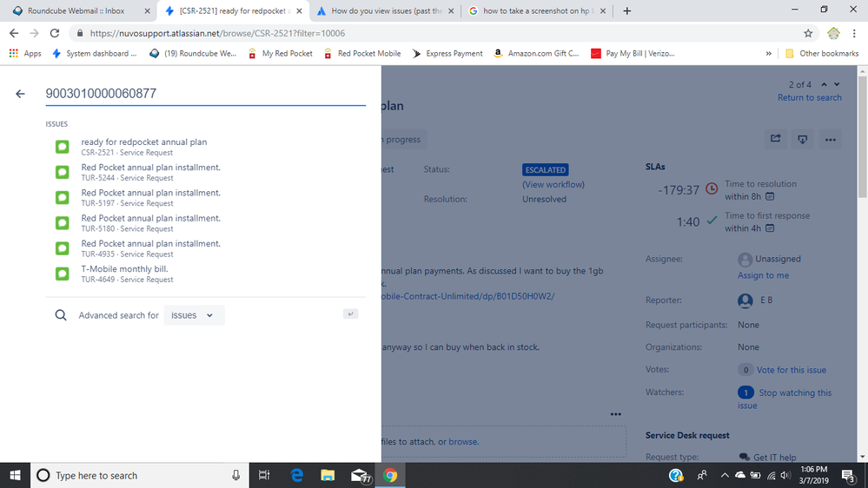Bookmark this page with the star icon

click(808, 33)
